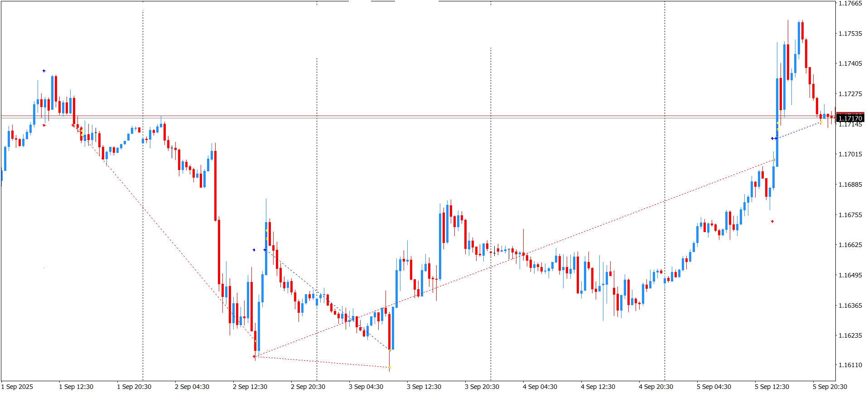Screen dimensions: 868x393
Task: Click the 1.16110 price axis label
Action: tap(850, 365)
